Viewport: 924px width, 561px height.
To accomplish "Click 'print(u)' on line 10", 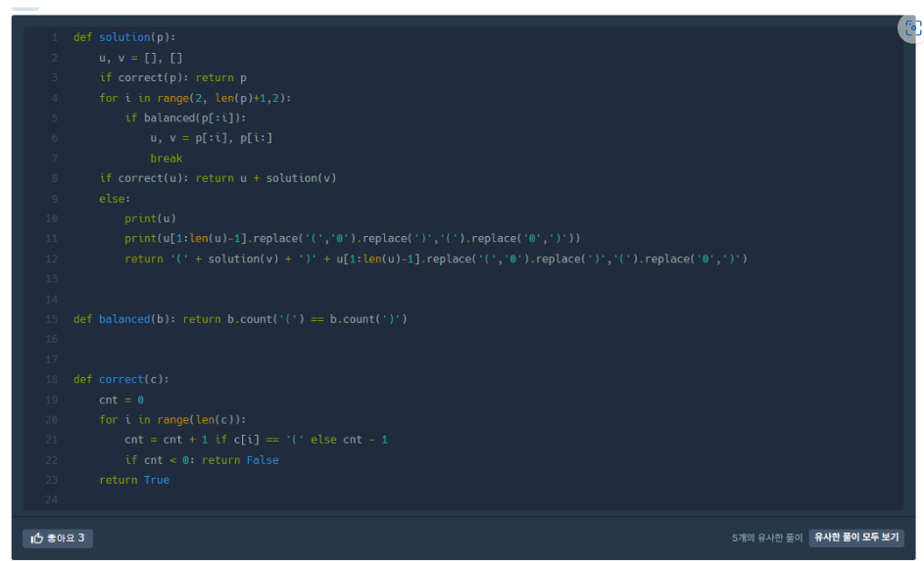I will pos(150,218).
